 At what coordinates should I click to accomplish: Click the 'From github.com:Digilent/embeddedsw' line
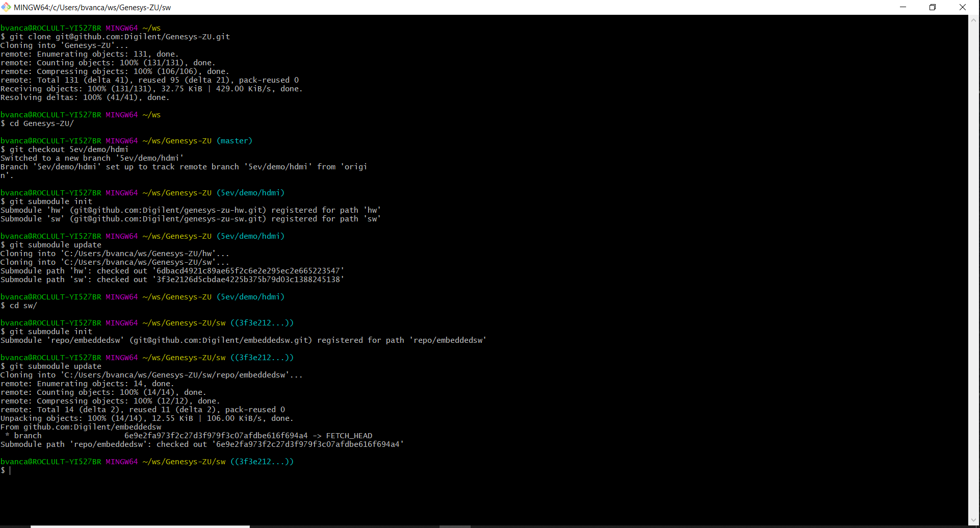click(x=81, y=427)
